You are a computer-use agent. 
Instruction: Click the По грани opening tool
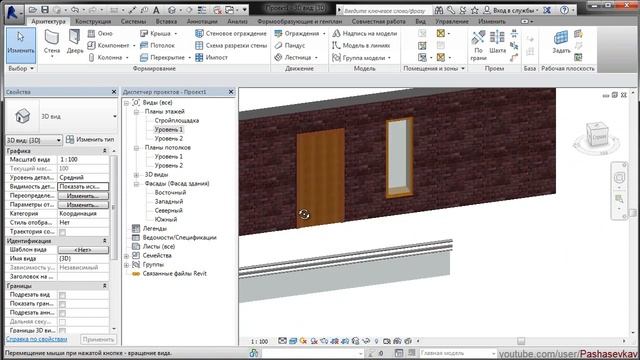478,45
